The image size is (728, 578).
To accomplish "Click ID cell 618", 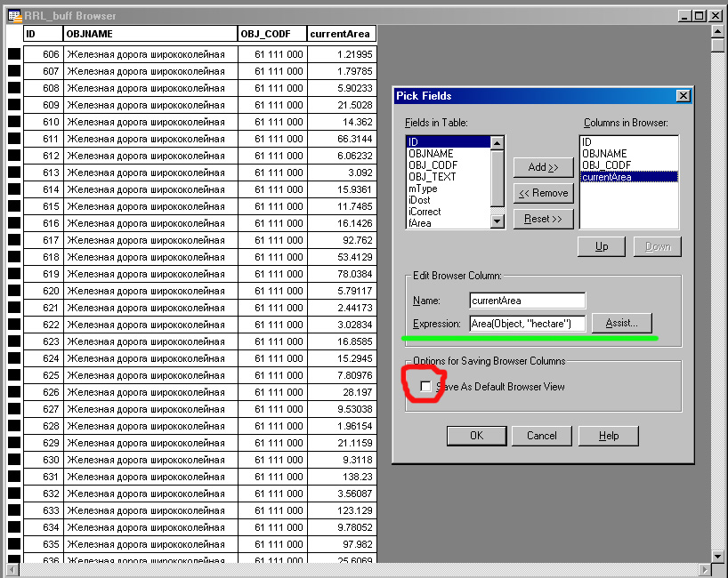I will [x=44, y=257].
